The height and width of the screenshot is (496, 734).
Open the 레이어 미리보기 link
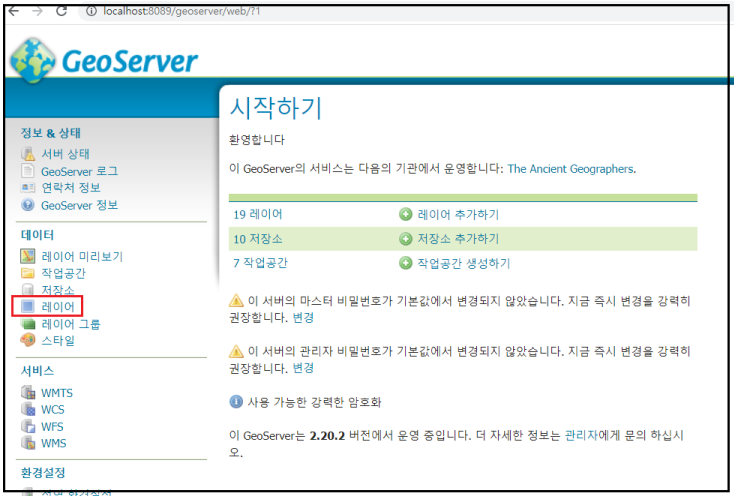pyautogui.click(x=82, y=256)
